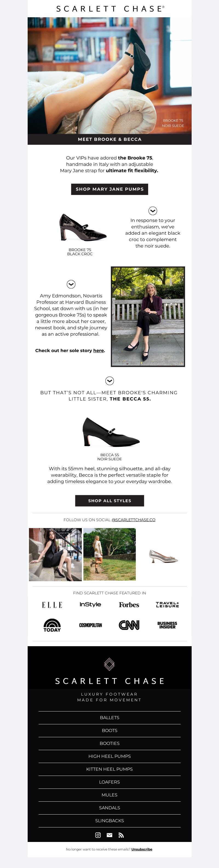Click the envelope email icon in footer
The height and width of the screenshot is (868, 219).
[x=109, y=835]
